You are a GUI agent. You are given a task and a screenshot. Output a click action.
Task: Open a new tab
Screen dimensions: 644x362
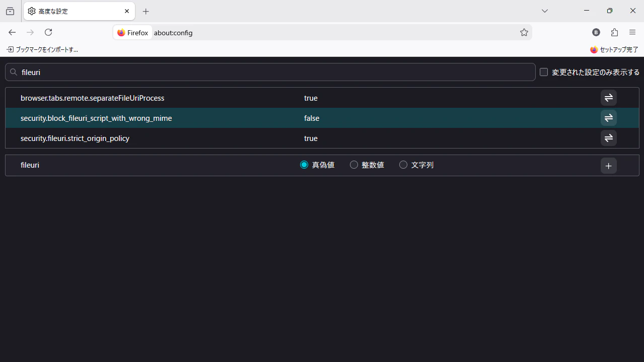[146, 11]
